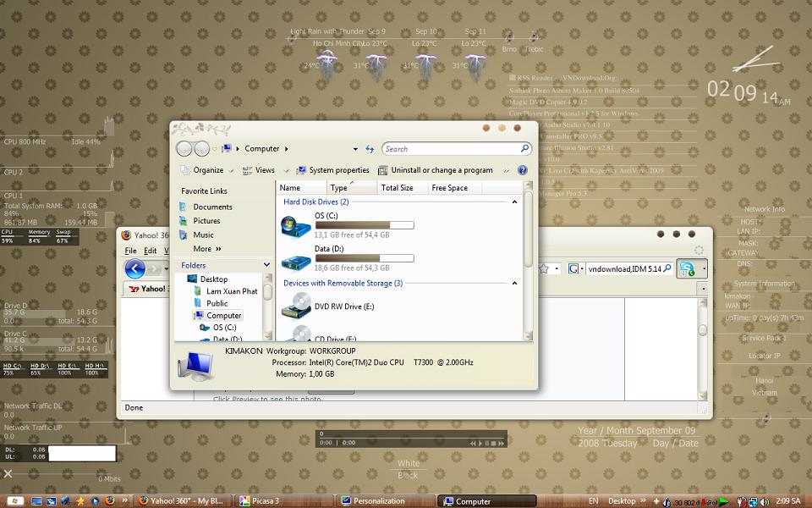Viewport: 812px width, 508px height.
Task: Click the magnifier icon in the Explorer Search box
Action: click(524, 148)
